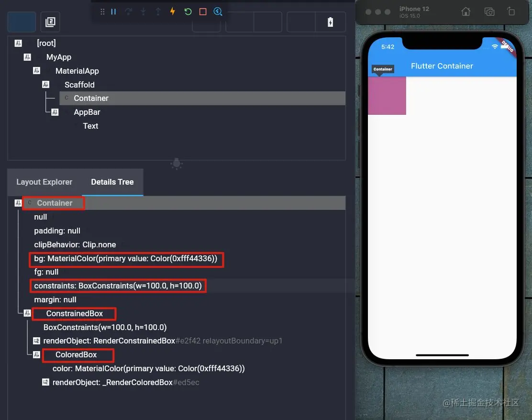Click the grid drag handle on debug toolbar

click(x=102, y=11)
